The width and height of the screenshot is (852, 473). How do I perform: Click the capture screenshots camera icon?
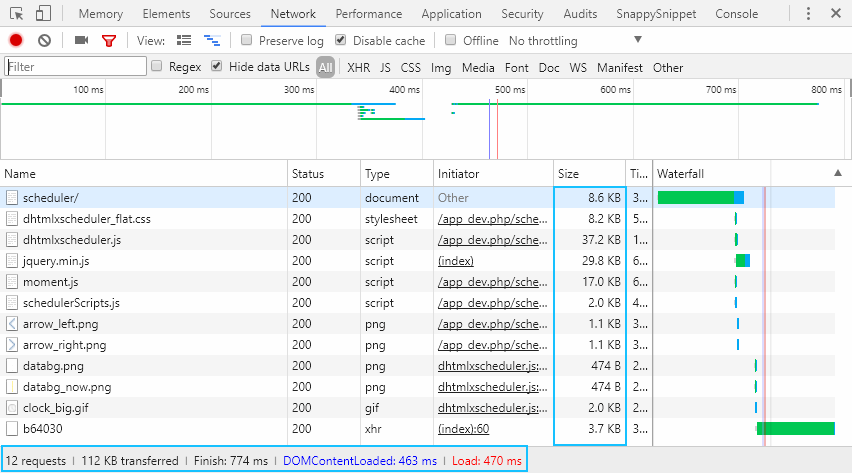[82, 40]
